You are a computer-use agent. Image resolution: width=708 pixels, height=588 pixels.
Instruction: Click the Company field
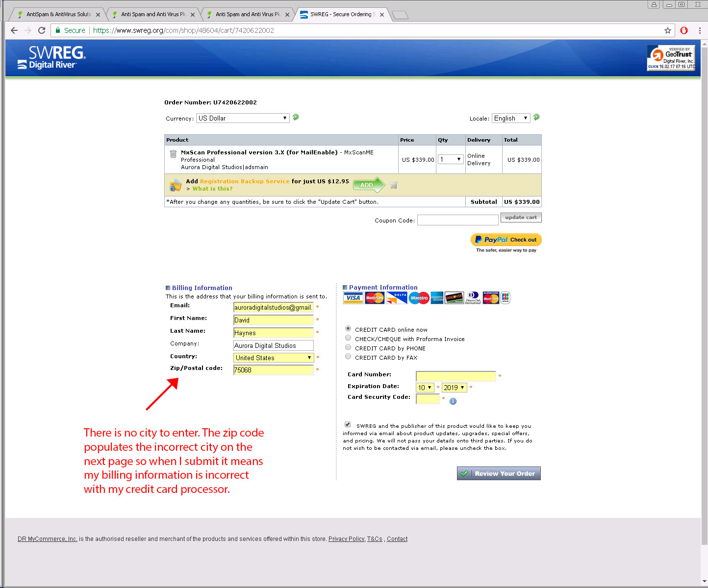274,345
